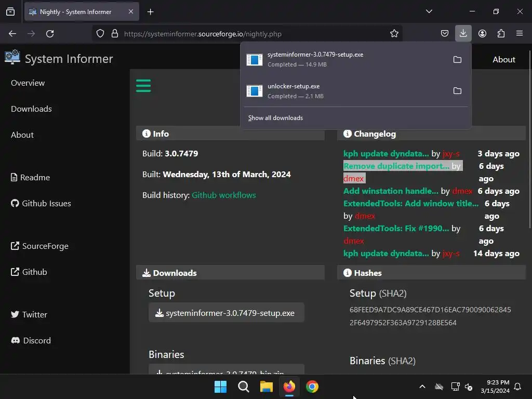Viewport: 532px width, 399px height.
Task: View site security padlock info
Action: coord(115,34)
